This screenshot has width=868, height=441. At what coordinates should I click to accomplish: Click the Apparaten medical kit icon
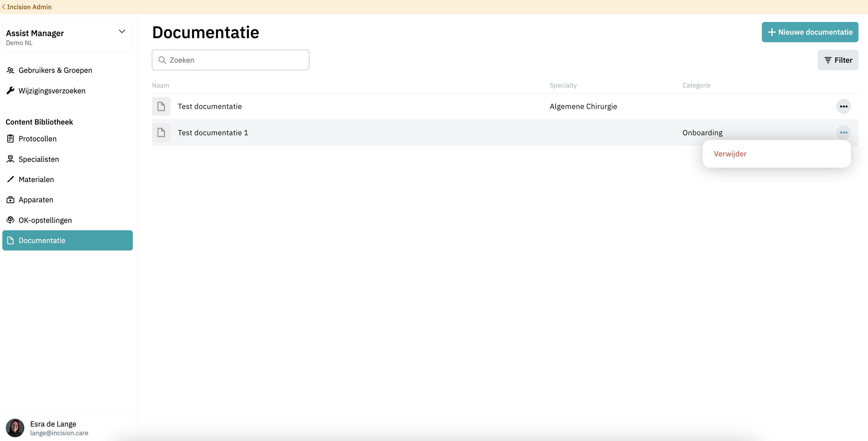10,200
